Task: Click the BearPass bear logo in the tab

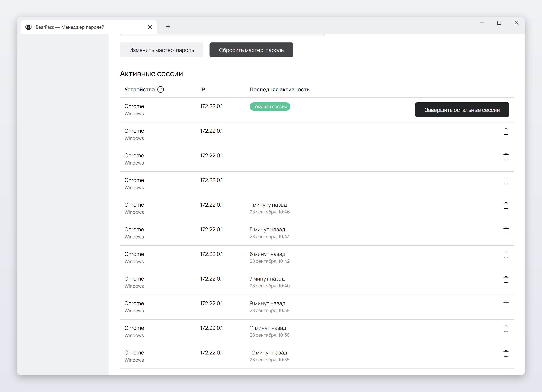Action: click(28, 27)
